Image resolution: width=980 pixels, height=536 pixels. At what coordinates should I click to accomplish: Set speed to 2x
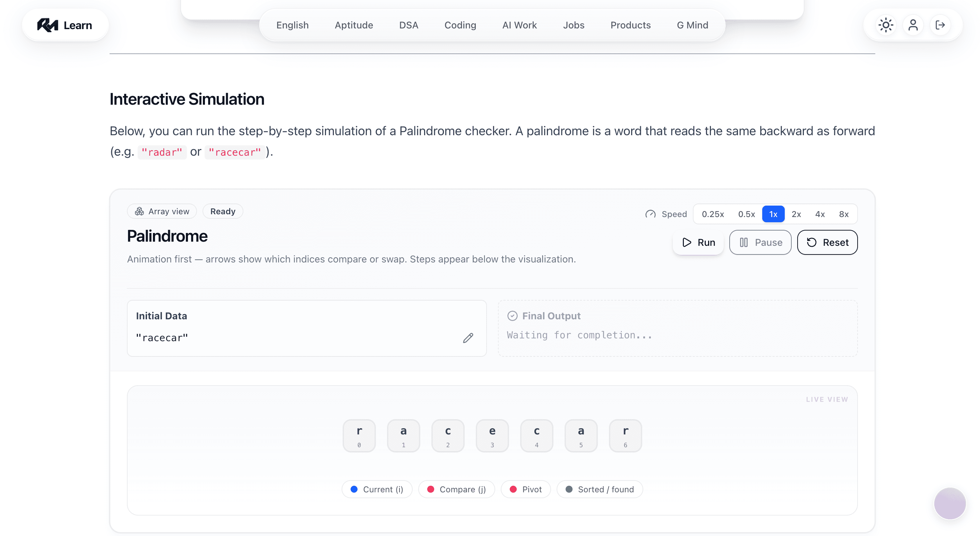796,214
